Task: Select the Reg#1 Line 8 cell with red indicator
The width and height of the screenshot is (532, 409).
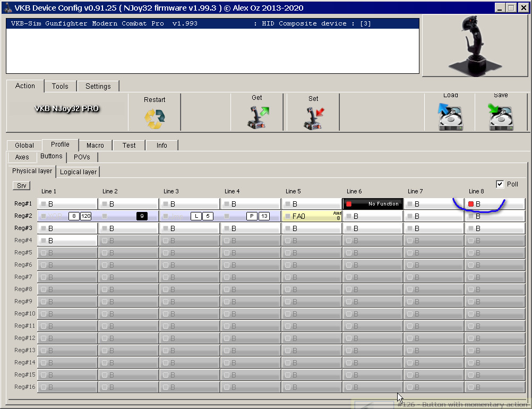Action: (x=495, y=203)
